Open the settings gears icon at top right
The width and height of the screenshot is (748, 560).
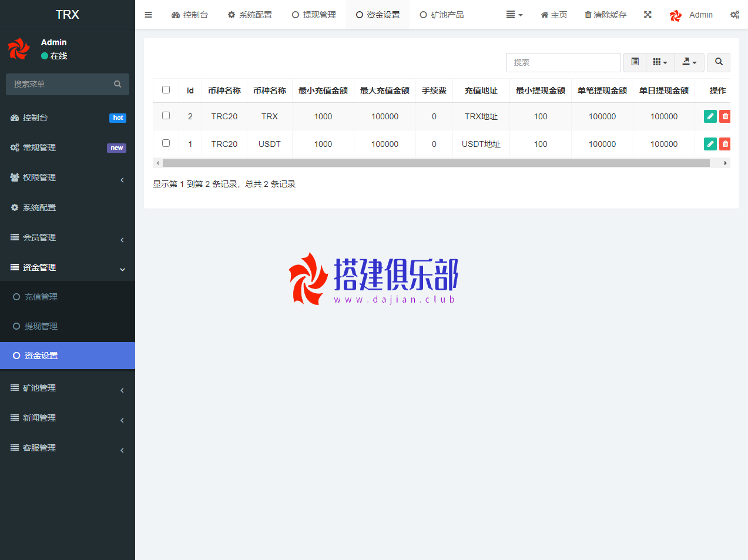point(734,15)
